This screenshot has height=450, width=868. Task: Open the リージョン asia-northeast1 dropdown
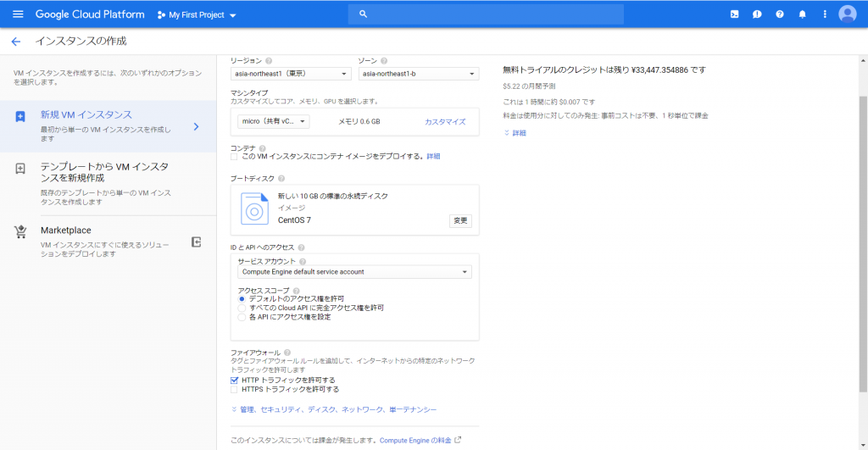coord(290,74)
